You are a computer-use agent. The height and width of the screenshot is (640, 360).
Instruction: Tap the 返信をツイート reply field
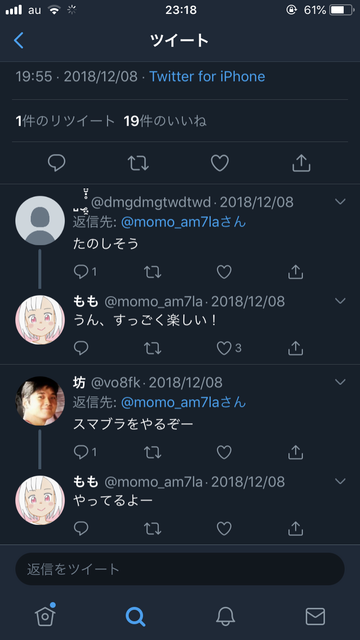pos(180,569)
